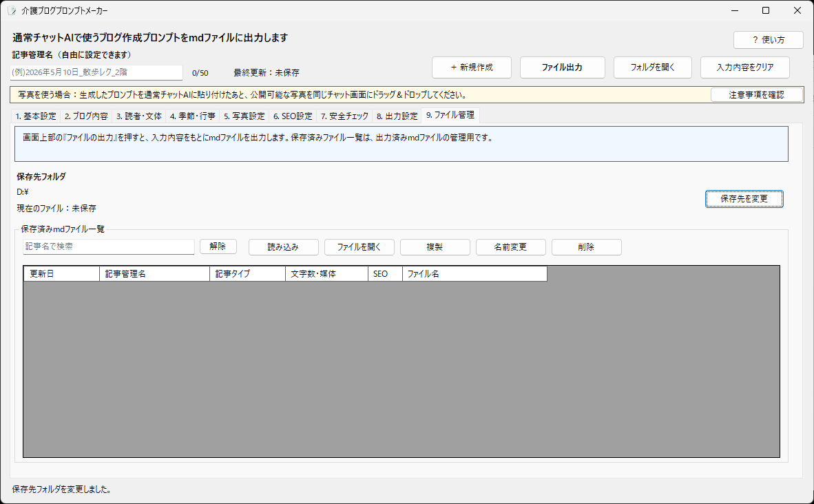Click the ファイルを開く button
814x504 pixels.
(x=359, y=247)
